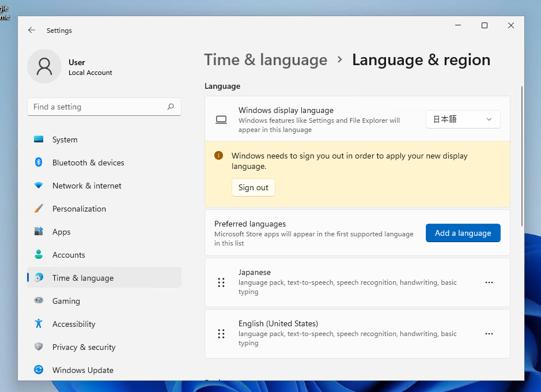Select Time & language in the sidebar

pyautogui.click(x=82, y=278)
